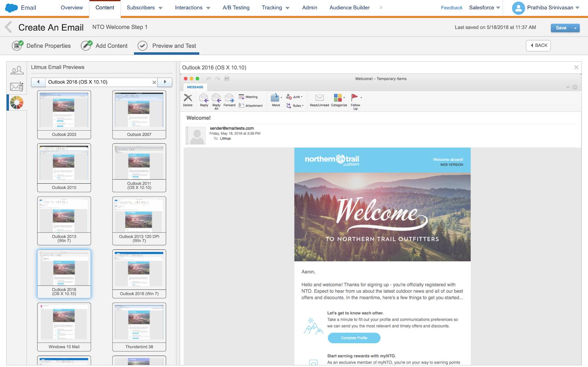The height and width of the screenshot is (367, 588).
Task: Open the test send envelope sidebar icon
Action: [17, 87]
